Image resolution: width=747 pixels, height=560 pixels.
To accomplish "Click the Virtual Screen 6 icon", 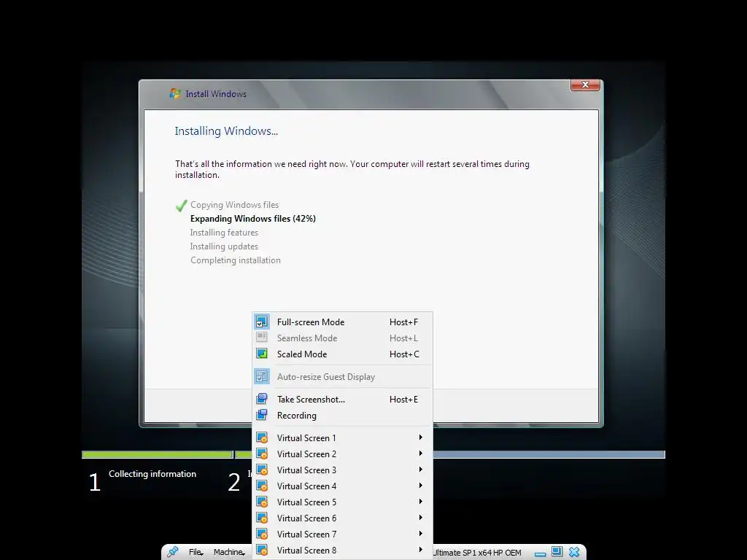I will (262, 518).
